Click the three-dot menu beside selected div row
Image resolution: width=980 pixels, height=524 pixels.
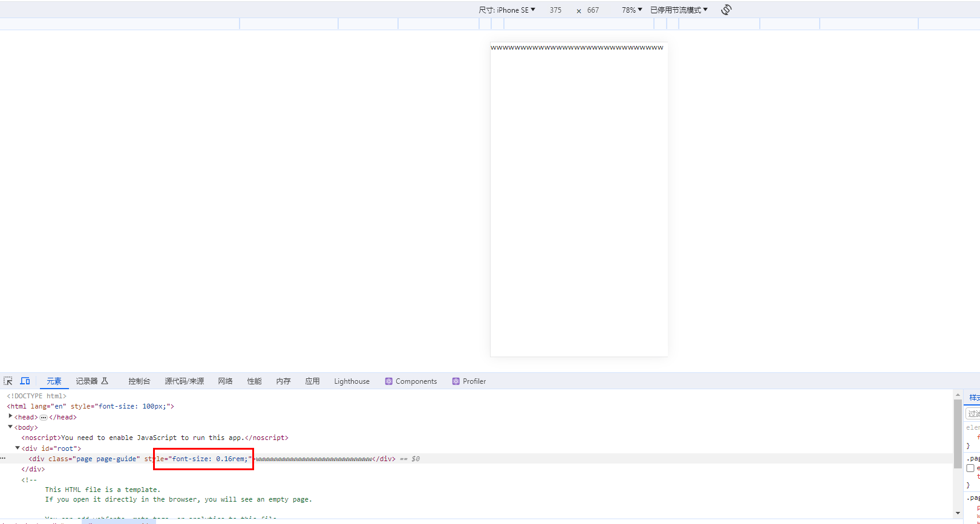tap(3, 459)
